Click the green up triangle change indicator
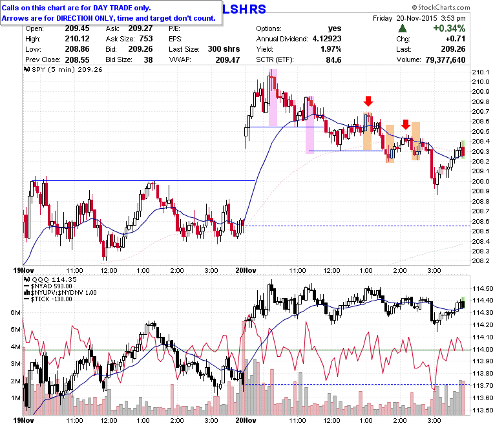The width and height of the screenshot is (504, 426). click(403, 28)
